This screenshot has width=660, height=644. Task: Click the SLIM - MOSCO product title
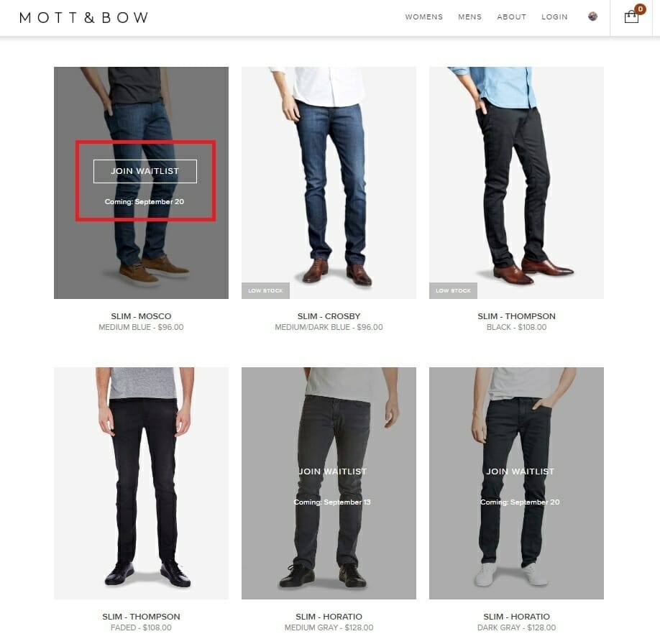pos(141,316)
